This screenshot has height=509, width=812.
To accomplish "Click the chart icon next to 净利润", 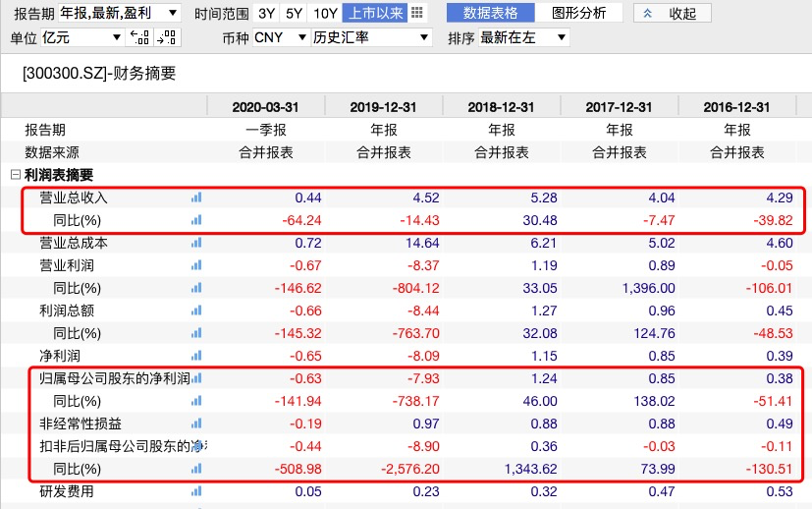I will (195, 356).
